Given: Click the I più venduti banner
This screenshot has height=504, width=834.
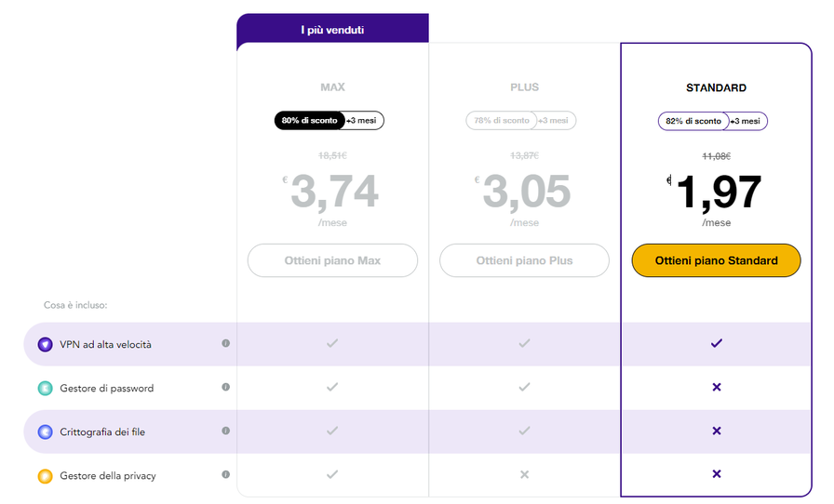Looking at the screenshot, I should 332,30.
